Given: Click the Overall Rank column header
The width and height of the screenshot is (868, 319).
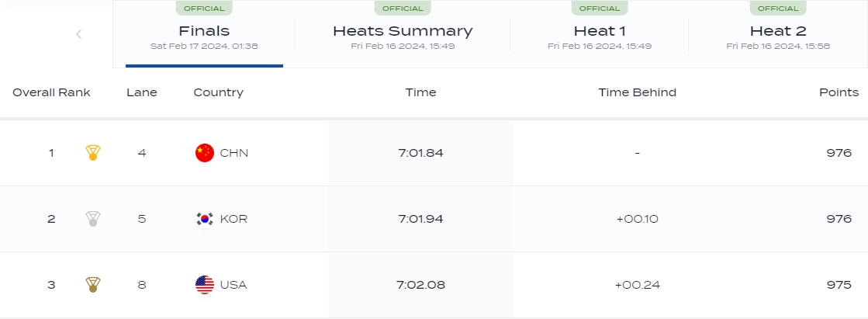Looking at the screenshot, I should 51,92.
